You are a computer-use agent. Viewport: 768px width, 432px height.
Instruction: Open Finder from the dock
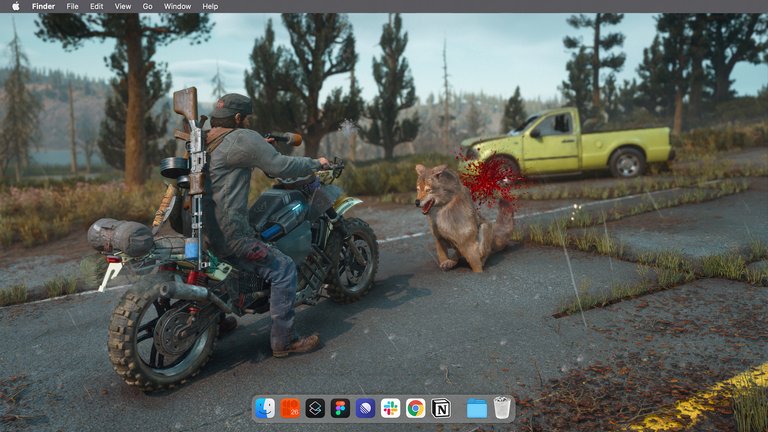click(x=265, y=408)
